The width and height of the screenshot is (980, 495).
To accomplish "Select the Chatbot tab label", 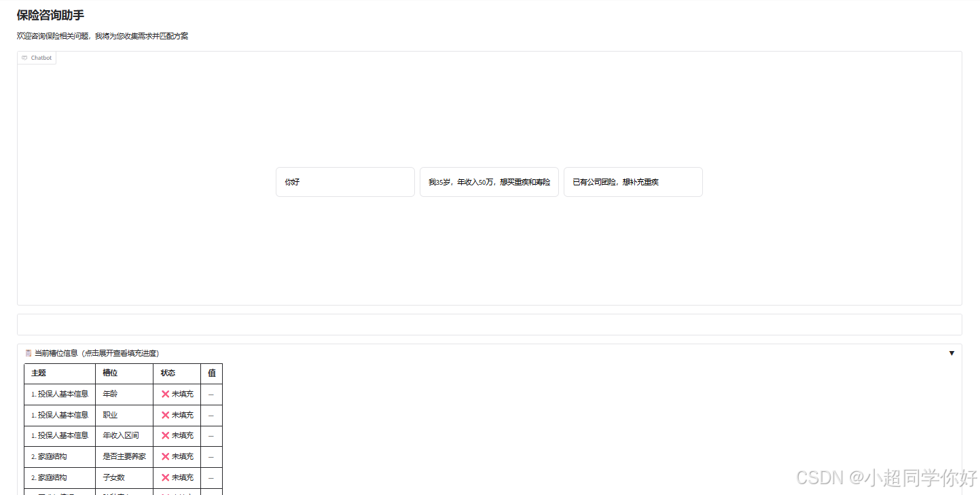I will coord(41,58).
